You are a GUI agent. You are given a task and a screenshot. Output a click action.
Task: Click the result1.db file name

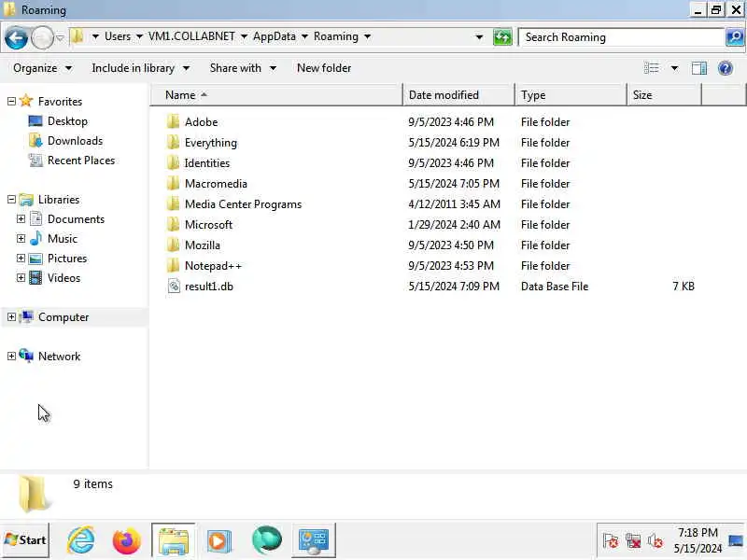coord(208,287)
